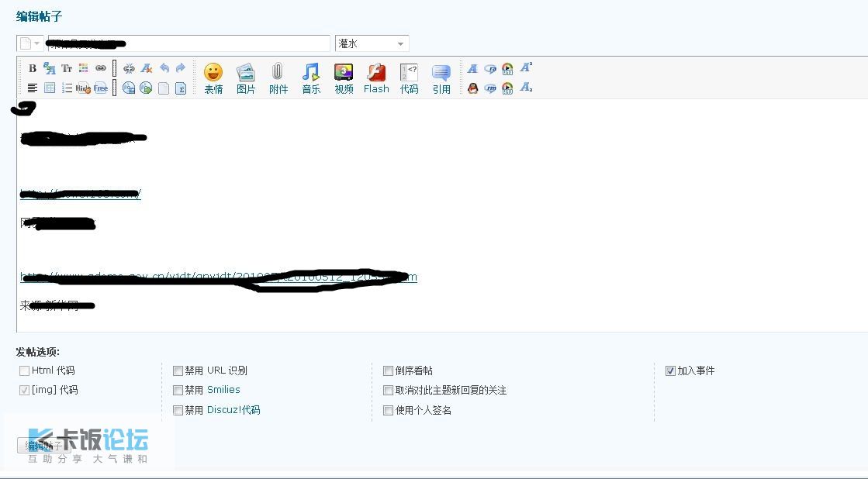Click the disc save-data icon
Viewport: 868px width, 479px height.
pyautogui.click(x=129, y=88)
